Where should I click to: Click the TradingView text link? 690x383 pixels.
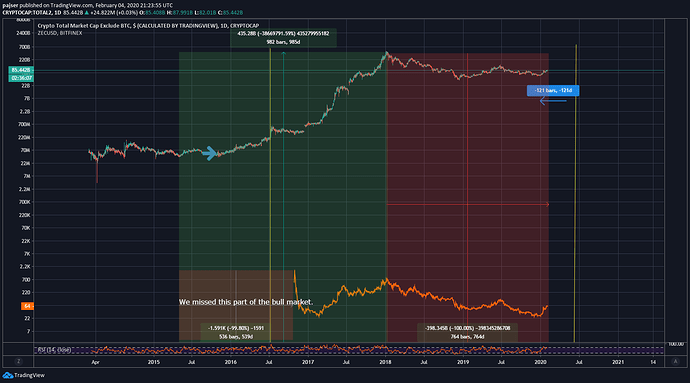click(x=29, y=376)
